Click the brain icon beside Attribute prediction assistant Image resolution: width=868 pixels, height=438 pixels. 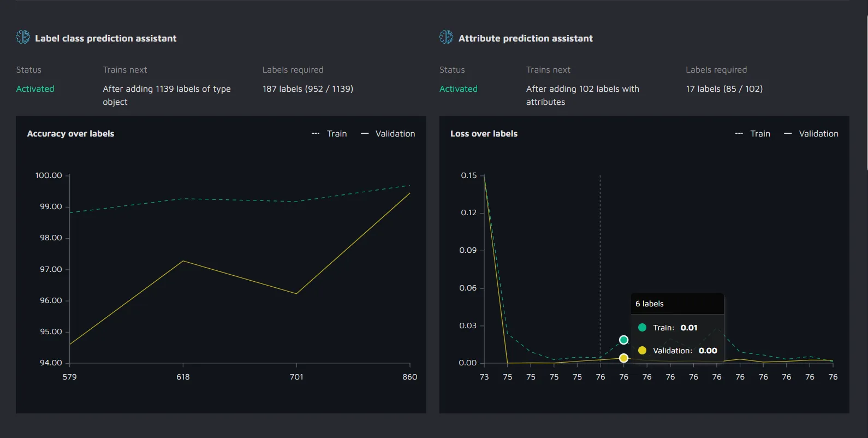click(x=446, y=37)
